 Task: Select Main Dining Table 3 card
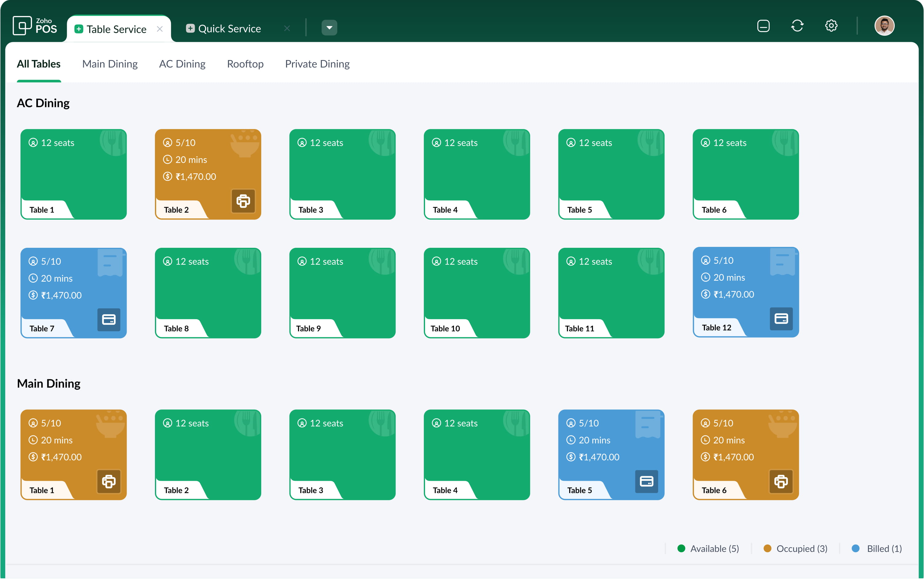[342, 455]
